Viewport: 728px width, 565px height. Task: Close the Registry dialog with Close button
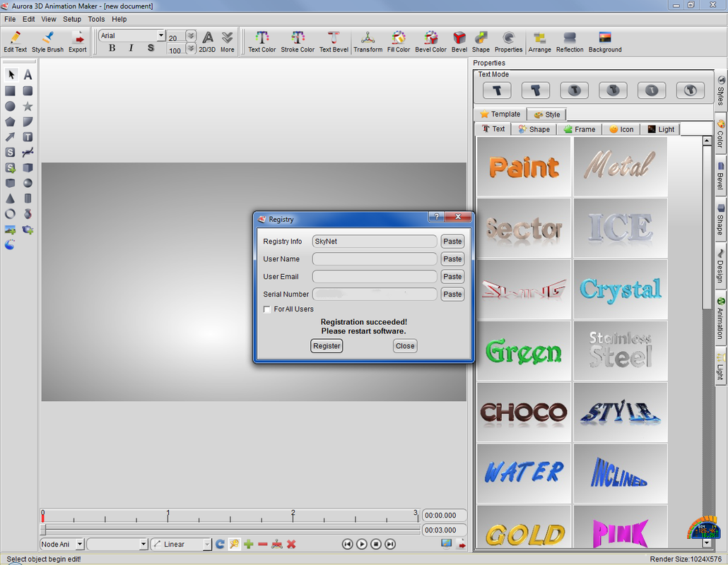point(405,346)
